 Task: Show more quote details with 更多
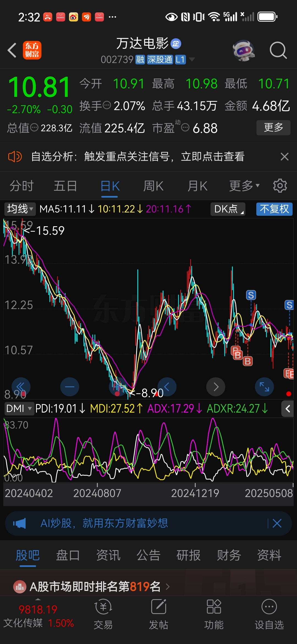tap(273, 127)
